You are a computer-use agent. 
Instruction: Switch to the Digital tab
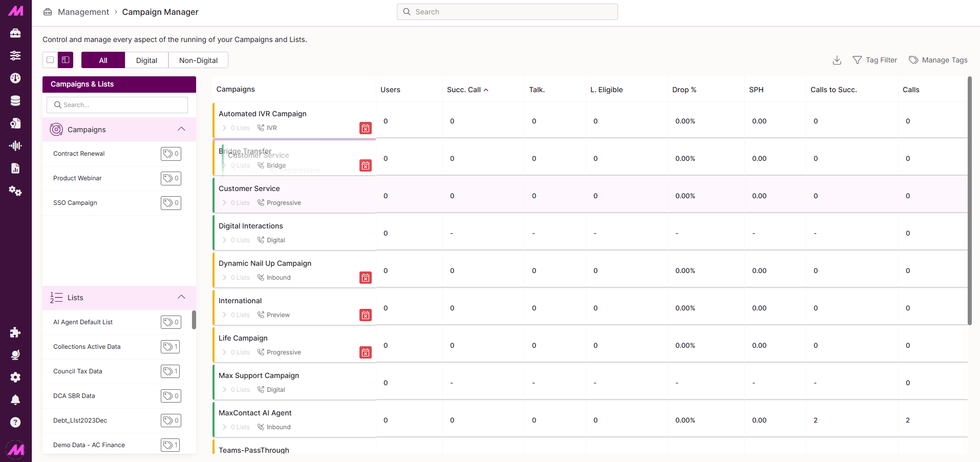(146, 60)
